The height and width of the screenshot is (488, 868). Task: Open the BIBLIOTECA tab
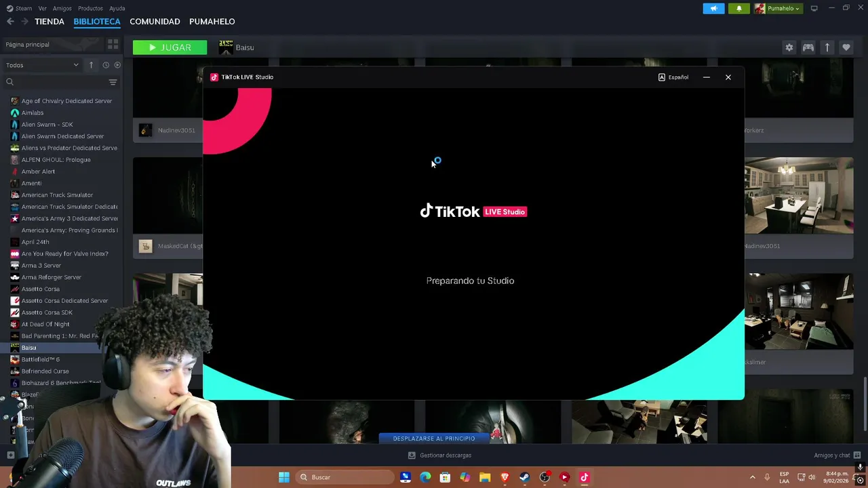[97, 22]
